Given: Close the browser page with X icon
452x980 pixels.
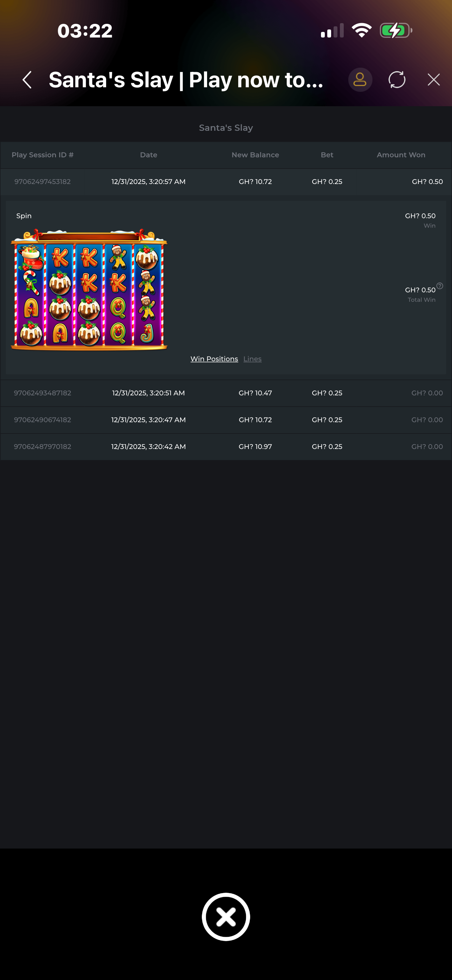Looking at the screenshot, I should tap(433, 80).
